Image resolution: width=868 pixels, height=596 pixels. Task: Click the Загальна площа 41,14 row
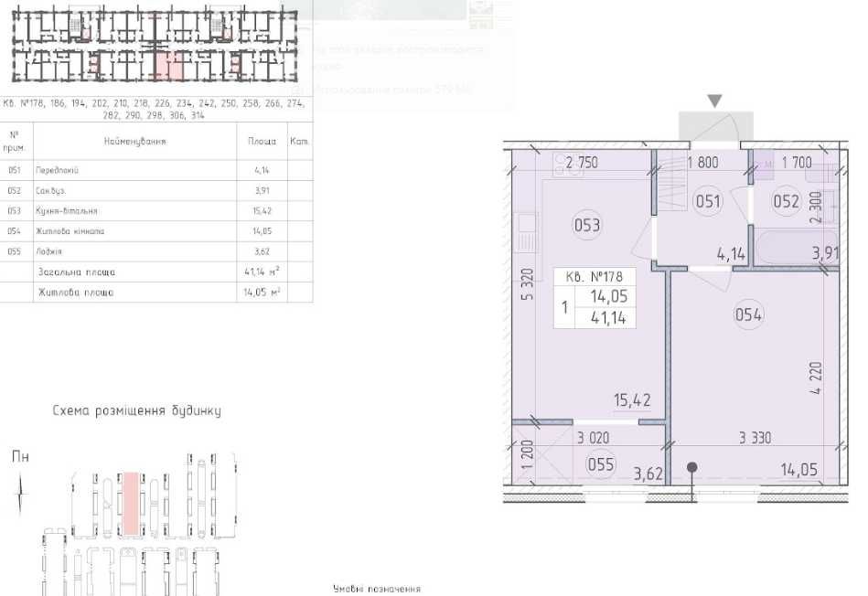[x=156, y=272]
